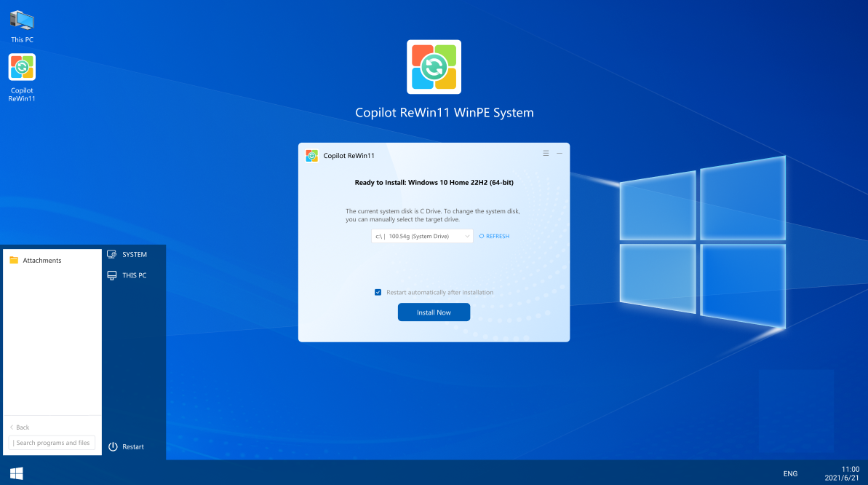The width and height of the screenshot is (868, 485).
Task: Click the THIS PC monitor icon in Start menu
Action: [x=112, y=275]
